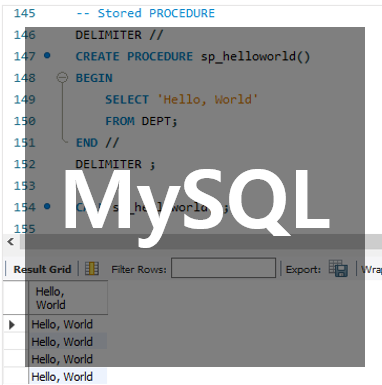Image resolution: width=382 pixels, height=385 pixels.
Task: Click the 'SELECT' keyword on line 149
Action: click(x=127, y=100)
